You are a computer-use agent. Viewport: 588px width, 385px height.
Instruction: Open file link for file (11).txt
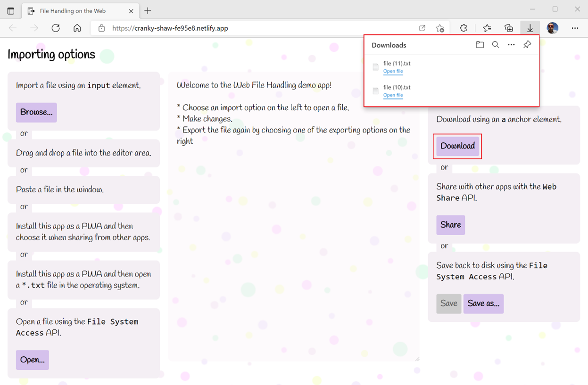393,72
